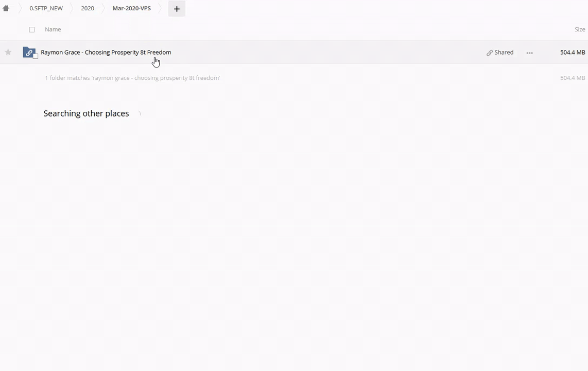Sort by the Size column header
The width and height of the screenshot is (588, 371).
[580, 29]
